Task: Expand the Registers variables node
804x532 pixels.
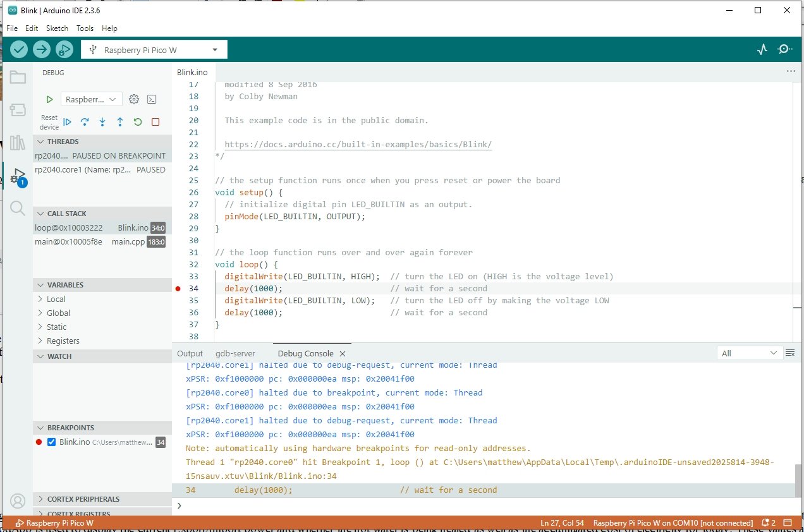Action: coord(63,341)
